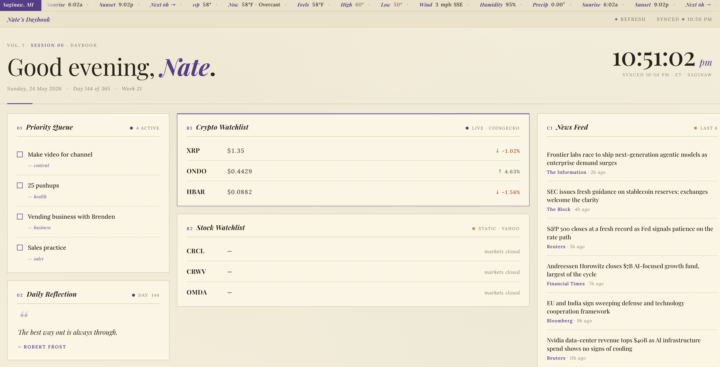Click the Wind 3 mph SSE ticker entry
720x367 pixels.
(441, 5)
